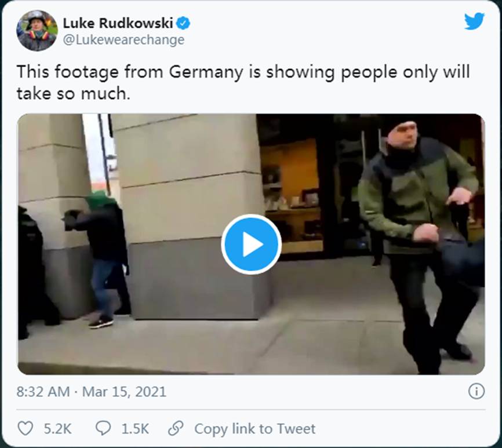Screen dimensions: 502x448
Task: Click the 1.5K replies count
Action: 135,428
